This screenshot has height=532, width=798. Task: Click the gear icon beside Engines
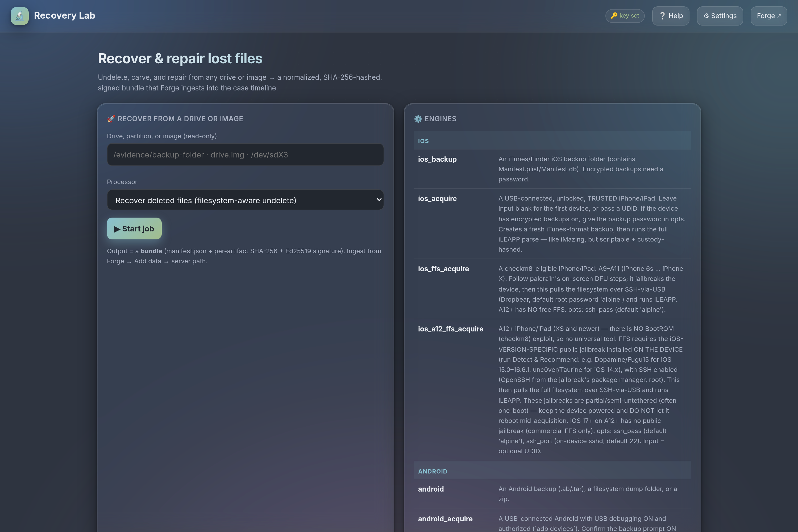(418, 119)
